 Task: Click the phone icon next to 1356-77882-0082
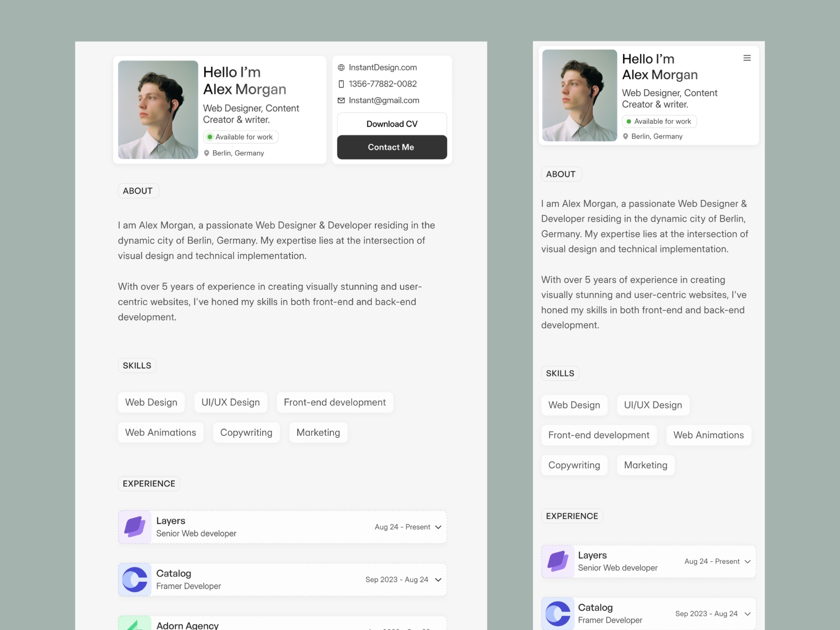tap(341, 84)
